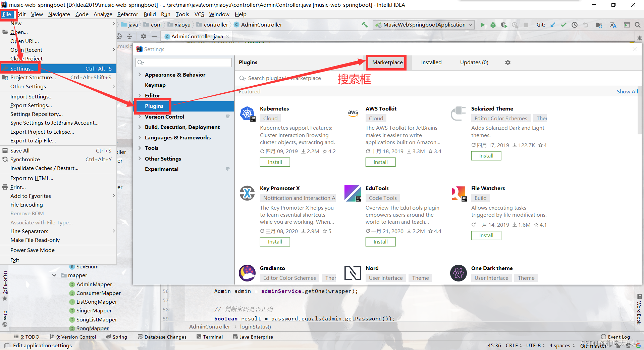Install the EduTools plugin
Viewport: 644px width, 350px height.
tap(380, 242)
